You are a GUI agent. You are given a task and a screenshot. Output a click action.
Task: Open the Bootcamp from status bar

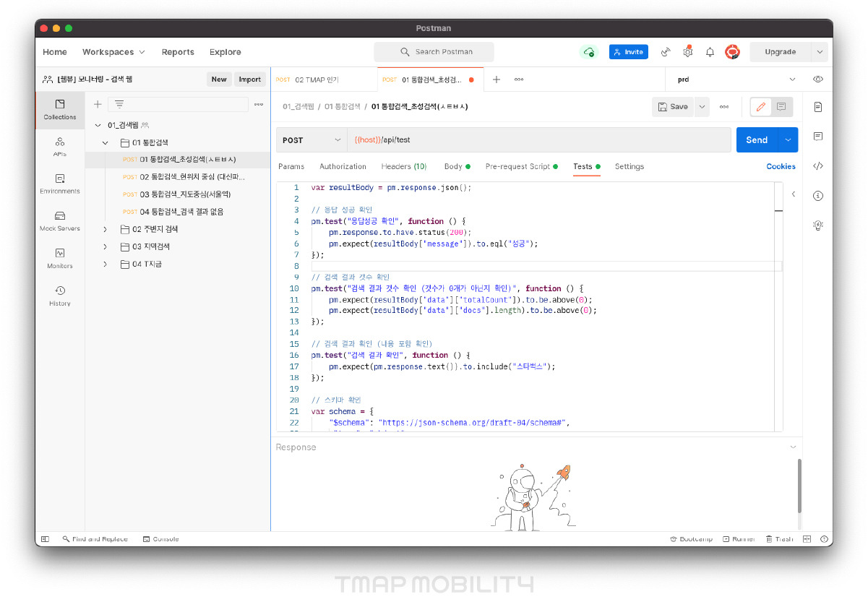pyautogui.click(x=691, y=539)
